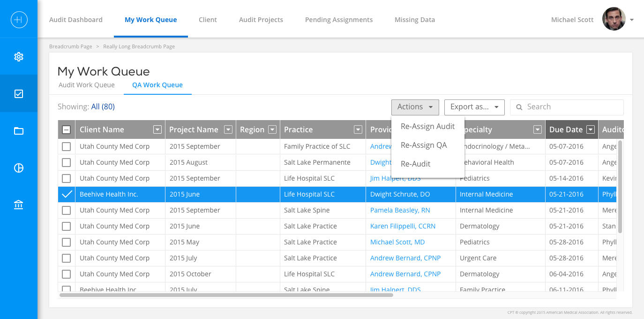The image size is (644, 319).
Task: Open the Export as... dropdown
Action: pos(474,107)
